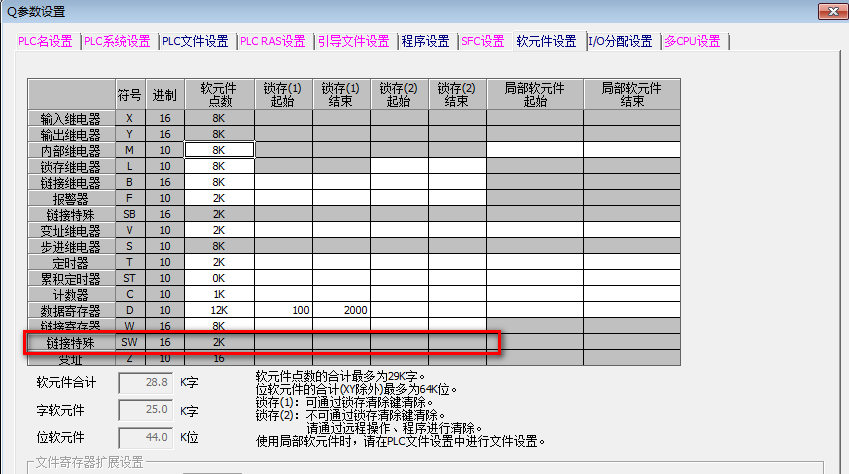Open the PLC系统设置 tab
The image size is (849, 474).
[117, 41]
